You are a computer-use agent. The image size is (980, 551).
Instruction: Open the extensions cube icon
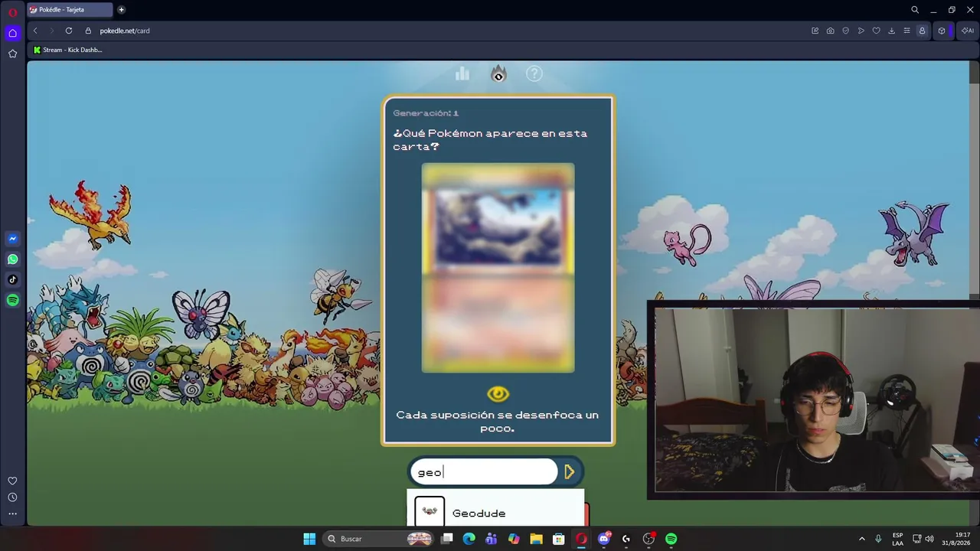942,31
